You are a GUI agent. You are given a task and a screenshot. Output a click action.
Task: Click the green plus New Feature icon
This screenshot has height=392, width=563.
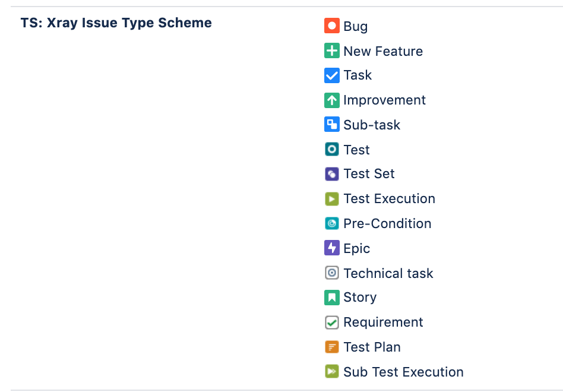point(332,50)
